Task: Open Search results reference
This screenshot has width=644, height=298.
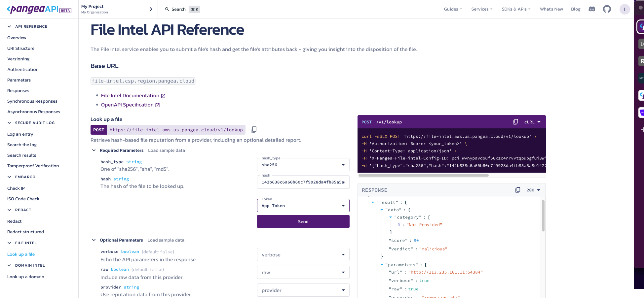Action: pos(21,155)
